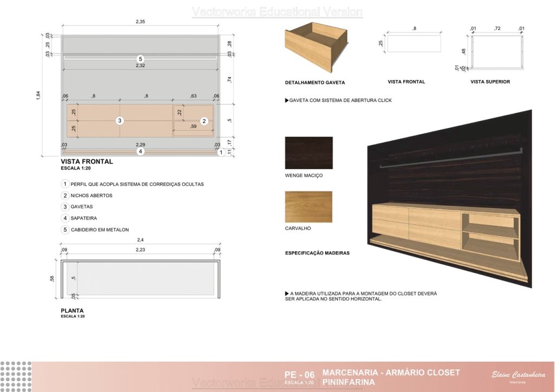Click the '1,84' overall height dimension

[x=38, y=95]
